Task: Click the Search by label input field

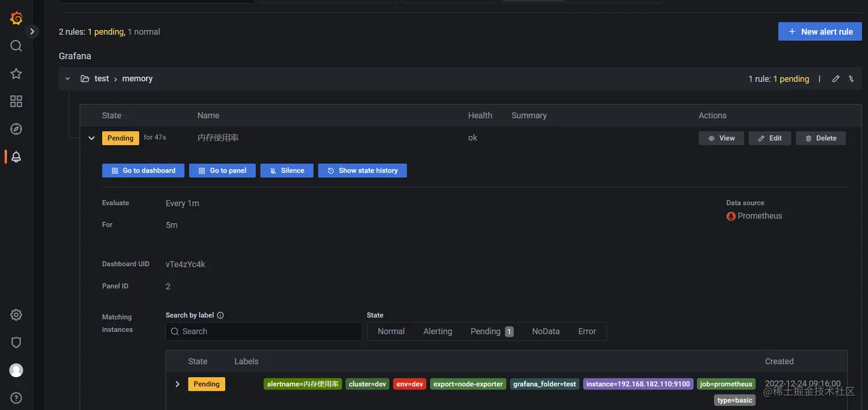Action: 263,331
